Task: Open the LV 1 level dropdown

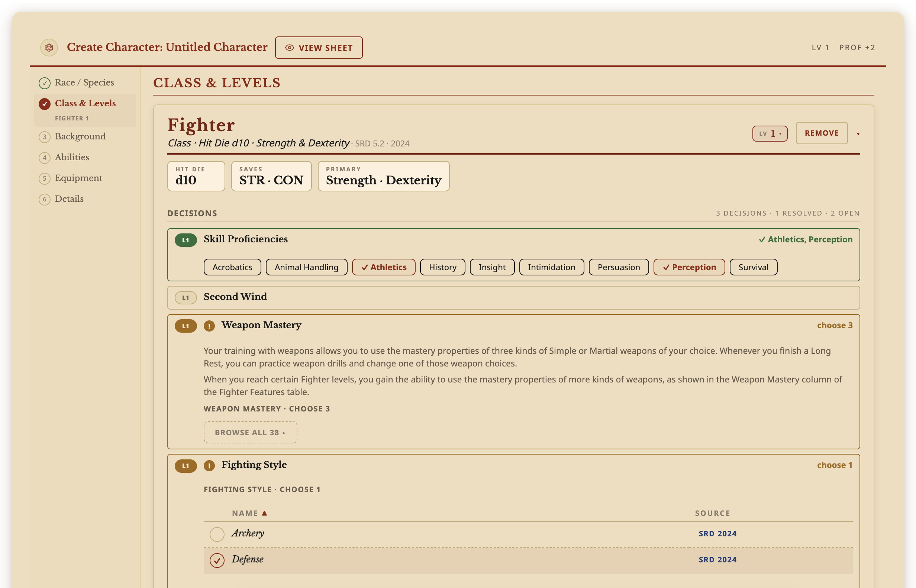Action: (770, 134)
